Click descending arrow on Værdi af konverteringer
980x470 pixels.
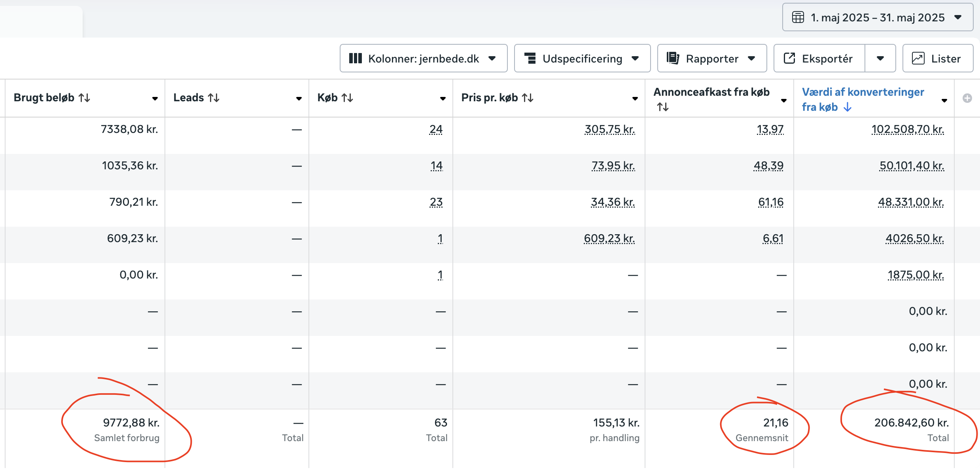click(848, 107)
